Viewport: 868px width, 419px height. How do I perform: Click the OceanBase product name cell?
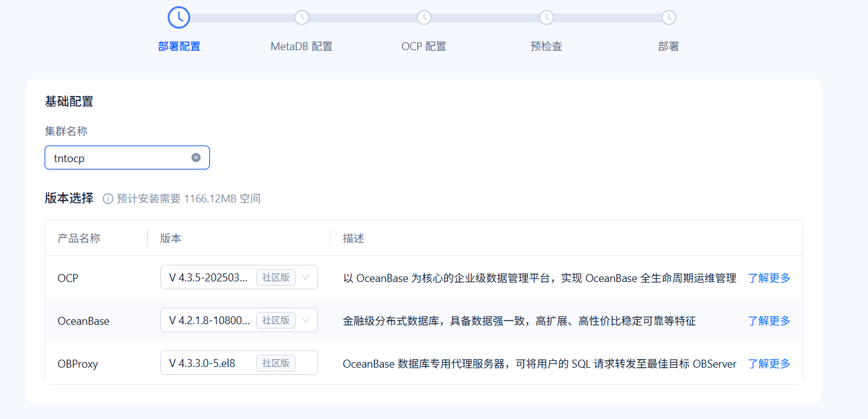point(83,321)
